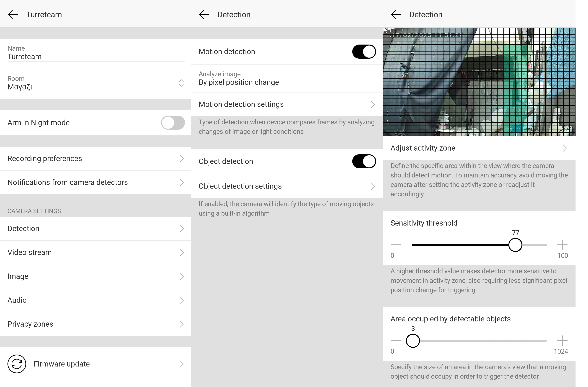Open the Privacy zones menu item
The height and width of the screenshot is (387, 588).
[x=95, y=324]
